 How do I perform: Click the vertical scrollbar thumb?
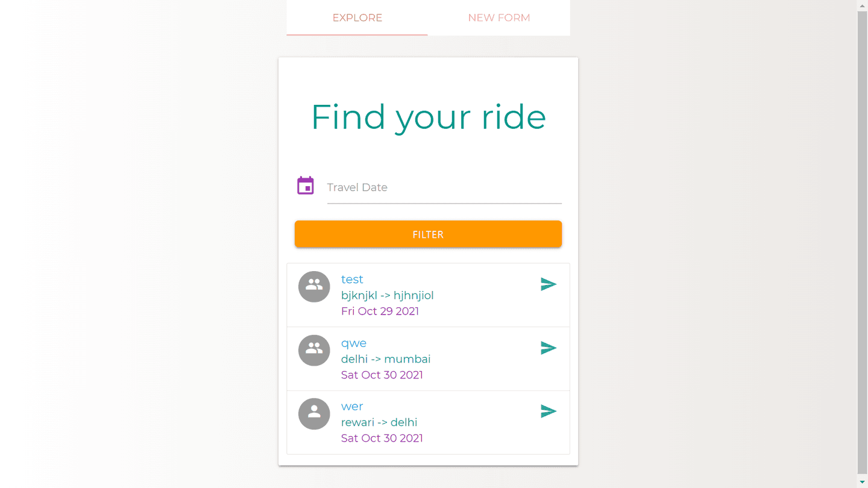coord(863,242)
